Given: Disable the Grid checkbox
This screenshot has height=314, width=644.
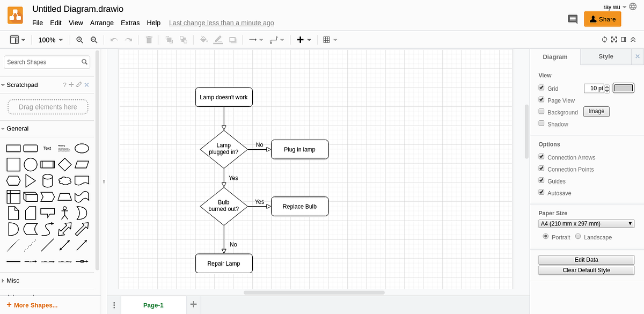Looking at the screenshot, I should (541, 87).
